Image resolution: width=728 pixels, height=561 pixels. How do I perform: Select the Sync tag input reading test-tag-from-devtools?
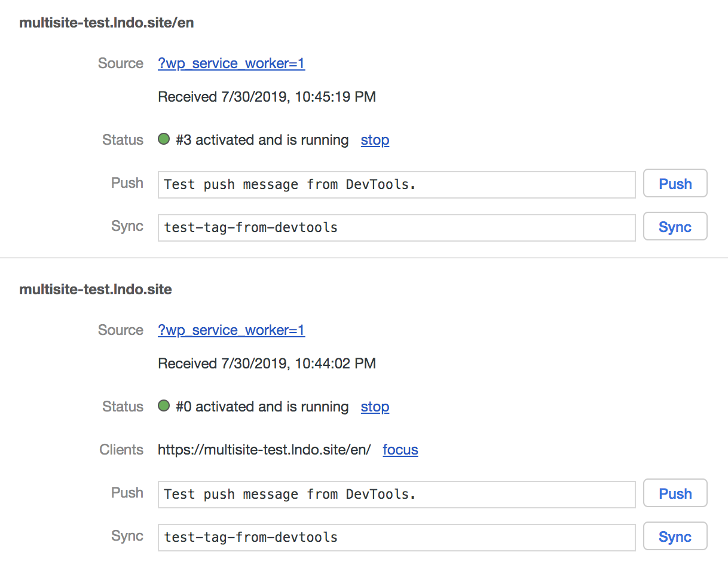396,227
